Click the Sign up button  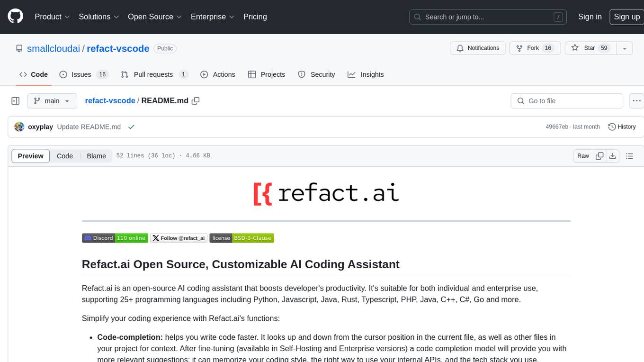626,17
